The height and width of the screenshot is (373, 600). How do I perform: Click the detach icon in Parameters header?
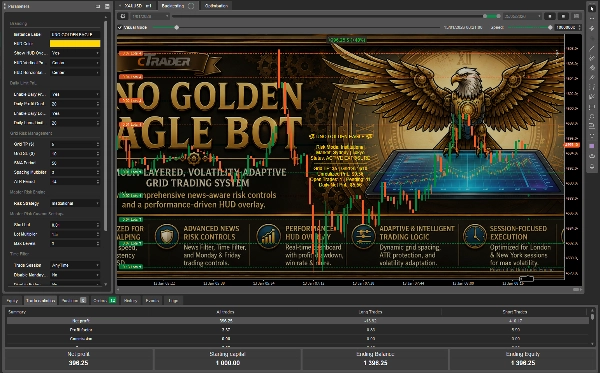98,6
